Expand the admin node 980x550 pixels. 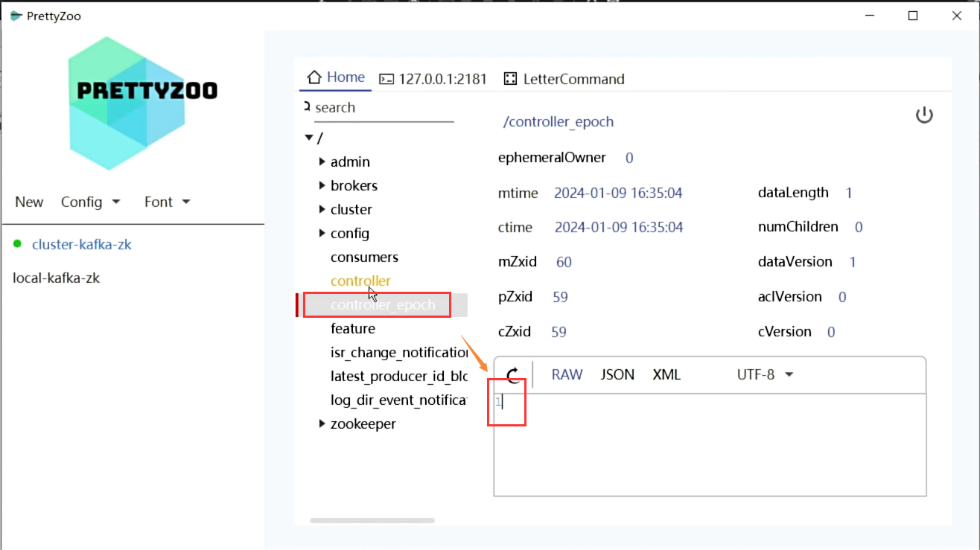coord(322,162)
